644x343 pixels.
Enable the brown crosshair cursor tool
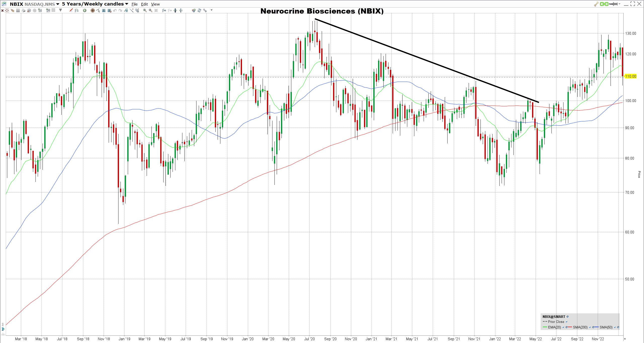point(93,10)
